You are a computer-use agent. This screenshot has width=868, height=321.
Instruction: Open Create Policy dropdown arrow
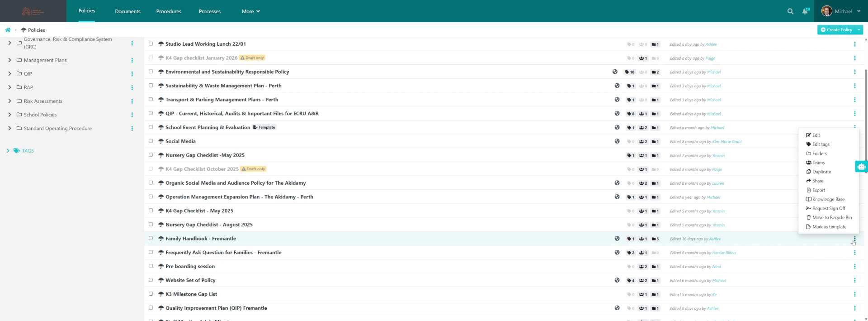859,30
